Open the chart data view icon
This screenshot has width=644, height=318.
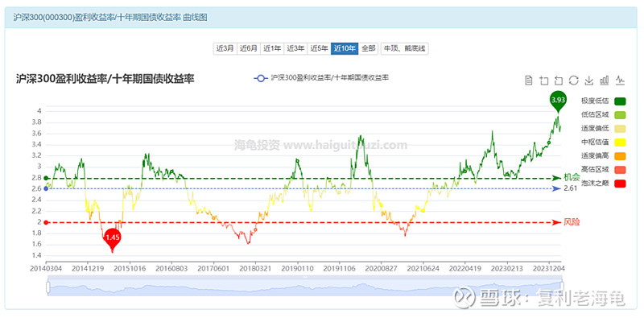pos(529,81)
